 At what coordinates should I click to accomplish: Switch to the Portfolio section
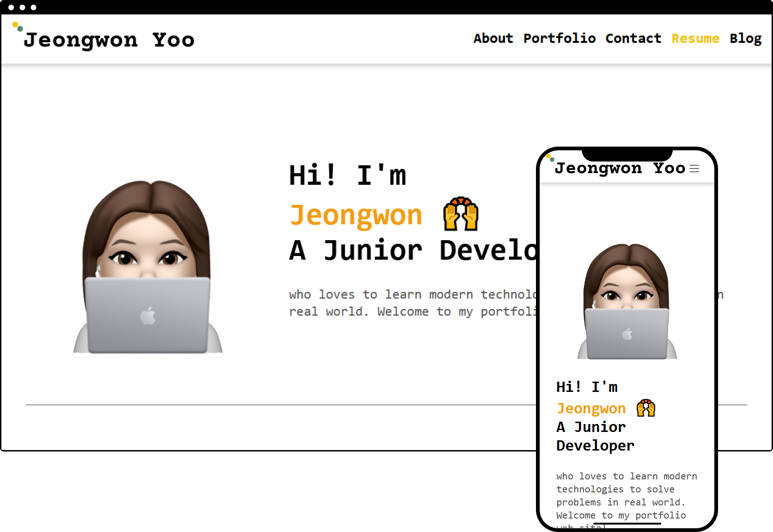click(559, 39)
